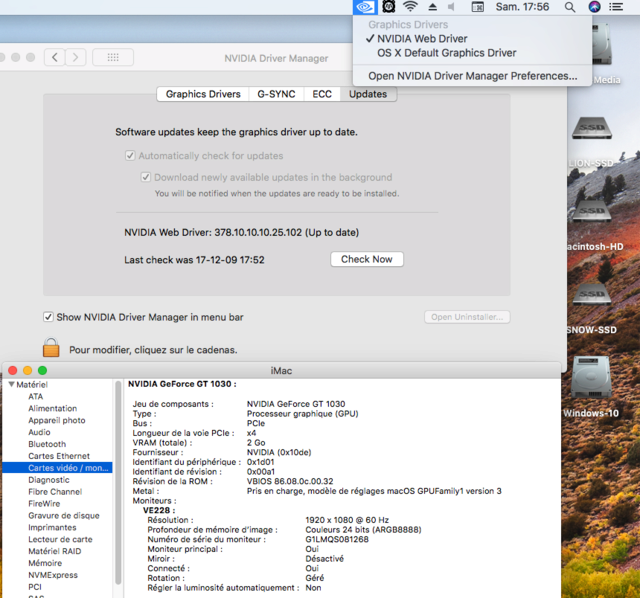Open NVIDIA Driver Manager Preferences menu item

(472, 76)
